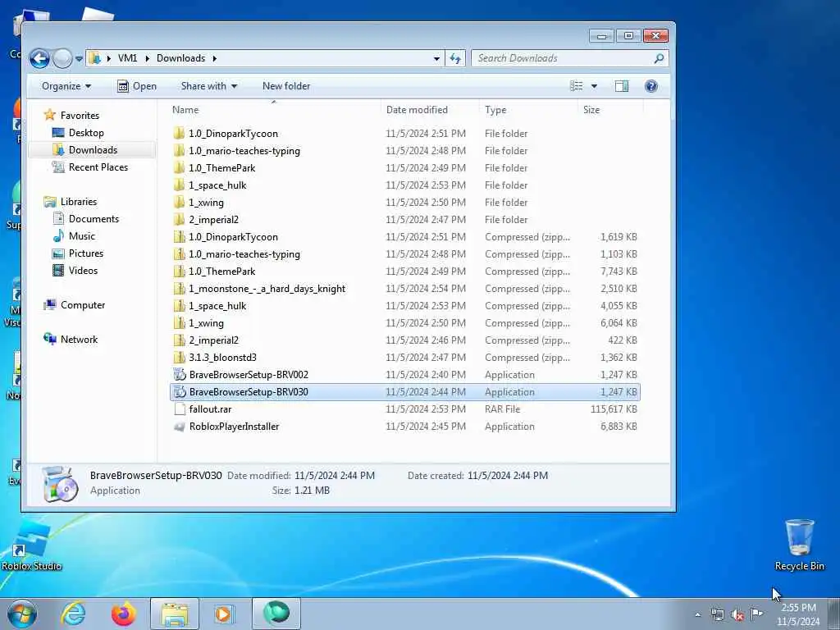The image size is (840, 630).
Task: Click the muted volume tray icon
Action: click(x=737, y=614)
